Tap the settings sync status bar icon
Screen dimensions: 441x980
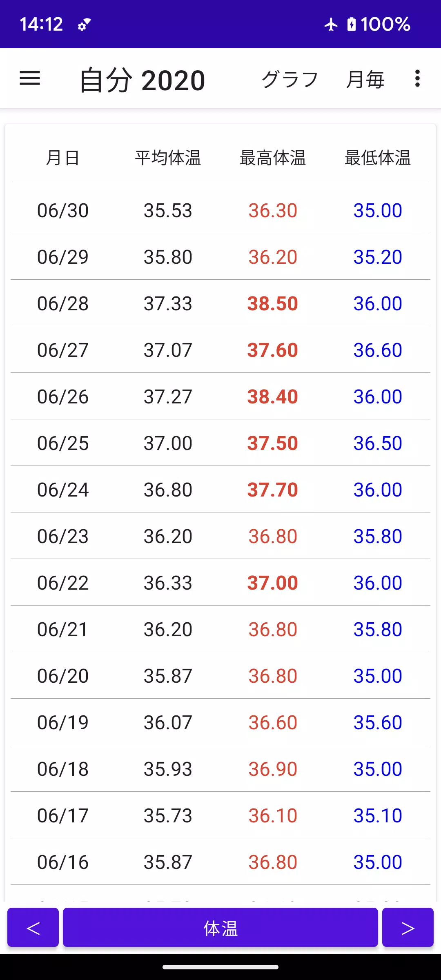pyautogui.click(x=84, y=24)
